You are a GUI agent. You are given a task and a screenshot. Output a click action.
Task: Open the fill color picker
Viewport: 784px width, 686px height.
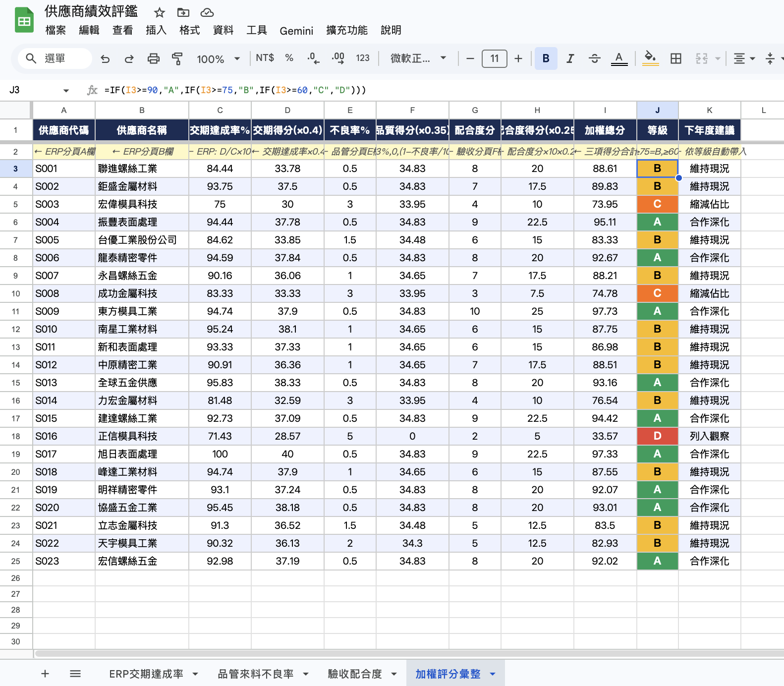tap(650, 58)
